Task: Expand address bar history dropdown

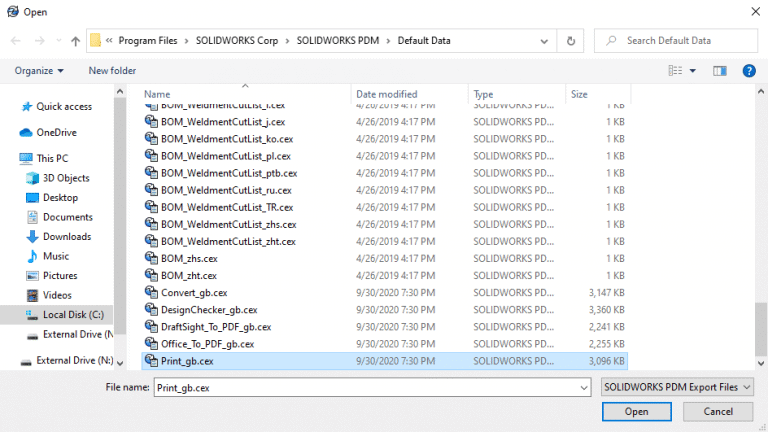Action: 544,41
